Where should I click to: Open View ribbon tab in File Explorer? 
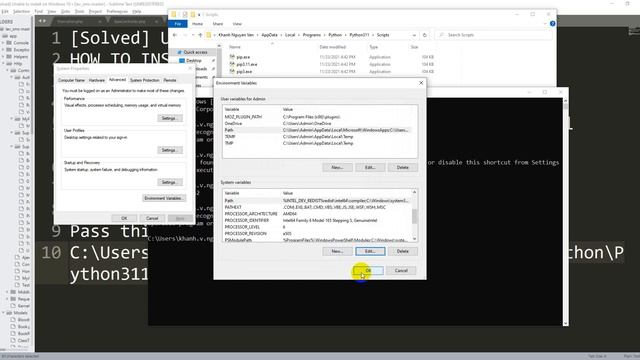point(237,24)
